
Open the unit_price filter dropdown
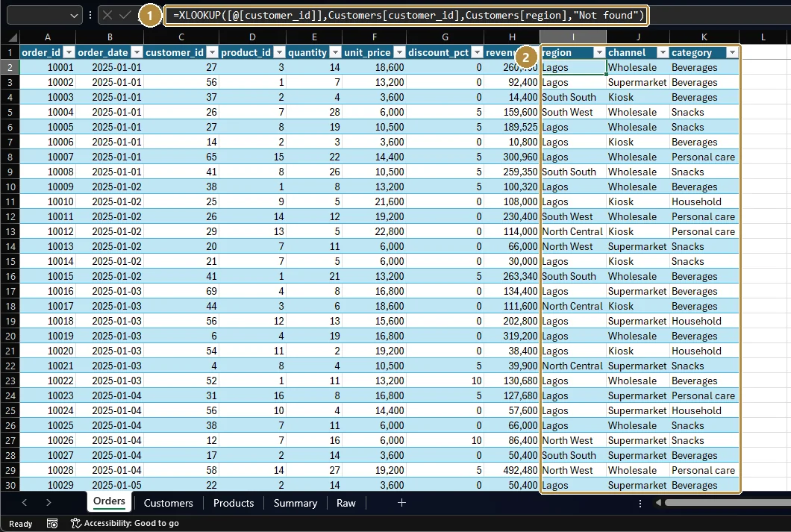(x=399, y=52)
